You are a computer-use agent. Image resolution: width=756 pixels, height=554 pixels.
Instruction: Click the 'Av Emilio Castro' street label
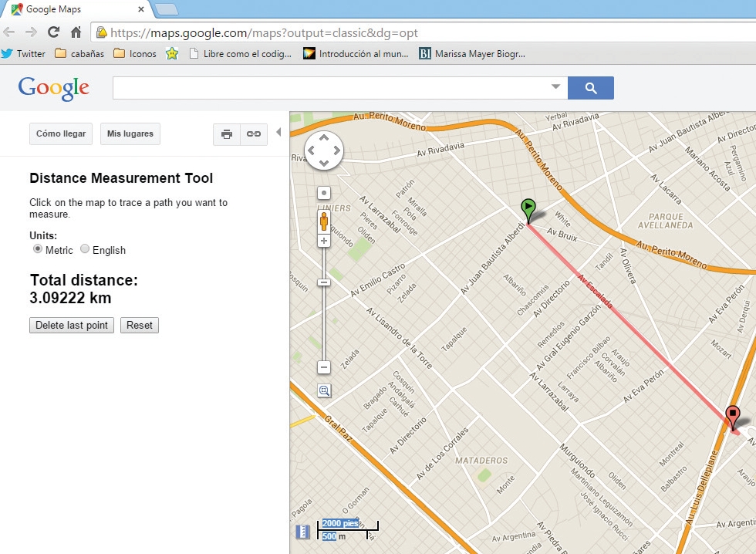tap(377, 280)
